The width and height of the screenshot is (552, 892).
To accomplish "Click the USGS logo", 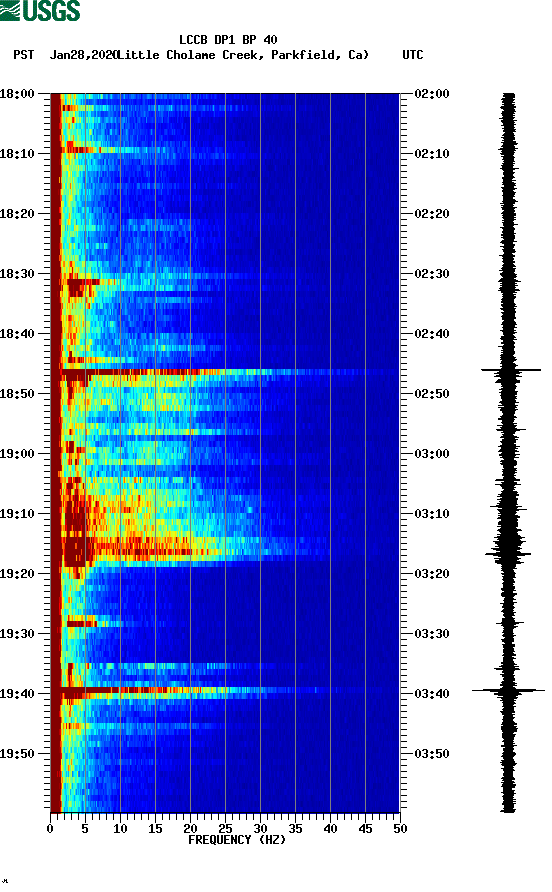I will point(40,10).
